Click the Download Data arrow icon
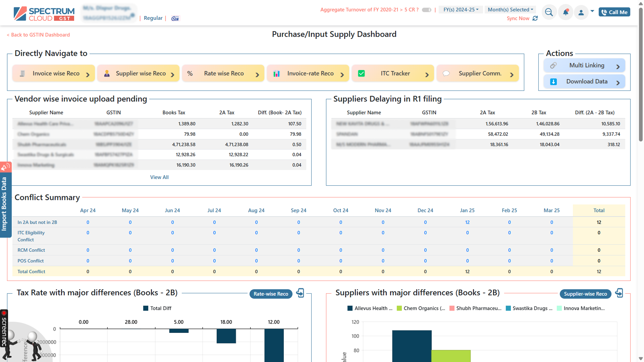The width and height of the screenshot is (644, 362). click(x=618, y=82)
